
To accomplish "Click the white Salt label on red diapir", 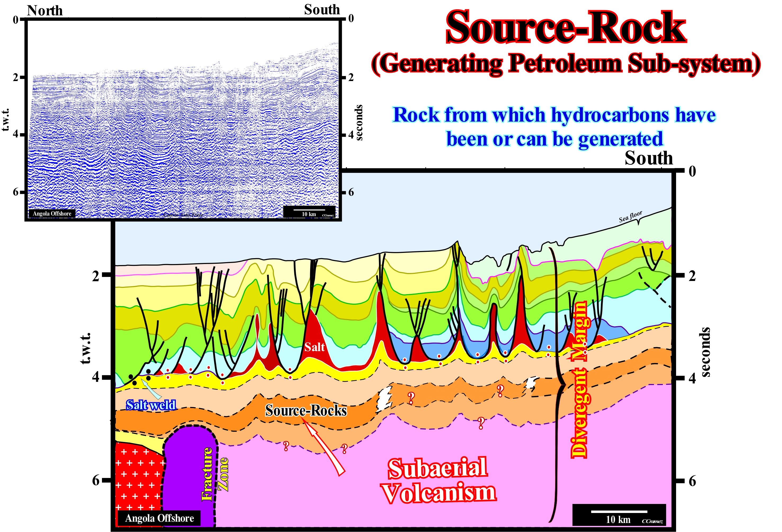I will tap(314, 347).
